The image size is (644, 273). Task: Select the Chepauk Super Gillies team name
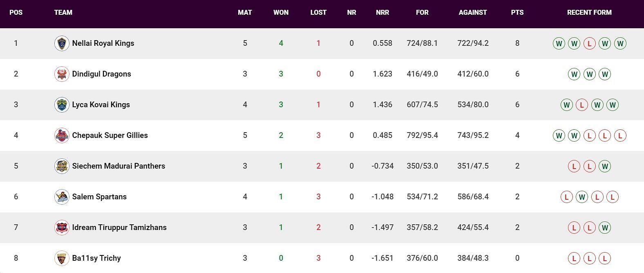[x=110, y=135]
